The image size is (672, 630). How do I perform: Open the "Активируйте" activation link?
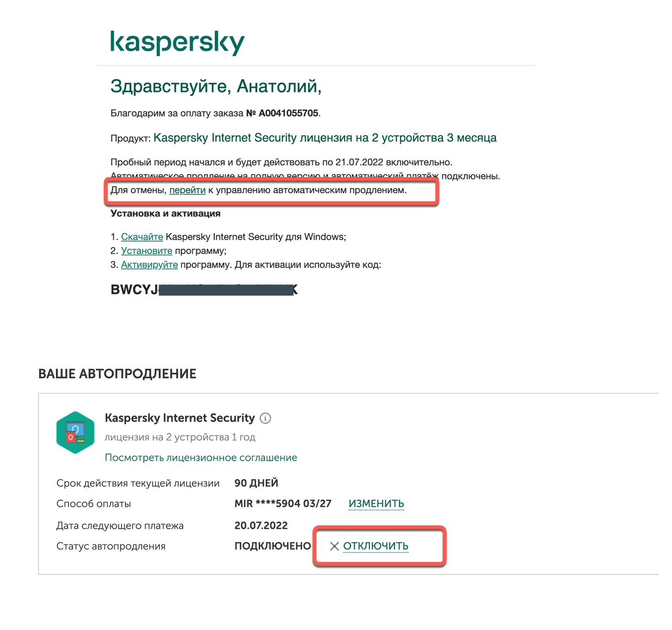click(x=149, y=265)
